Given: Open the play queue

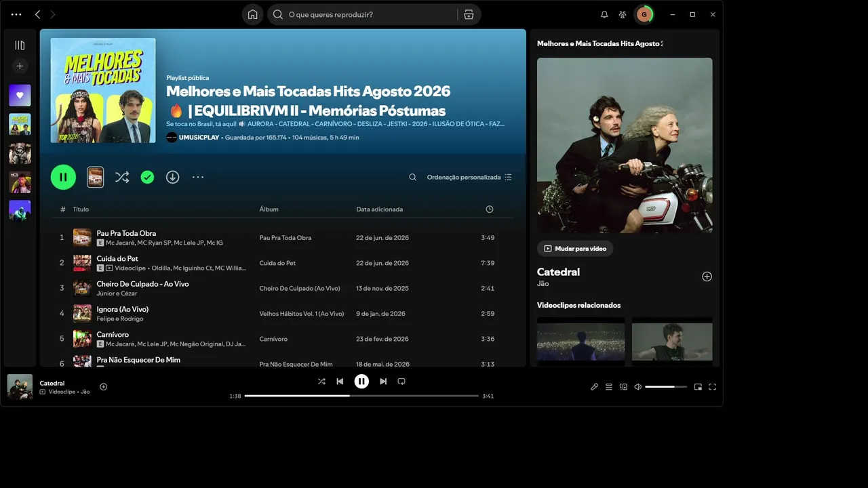Looking at the screenshot, I should coord(609,387).
